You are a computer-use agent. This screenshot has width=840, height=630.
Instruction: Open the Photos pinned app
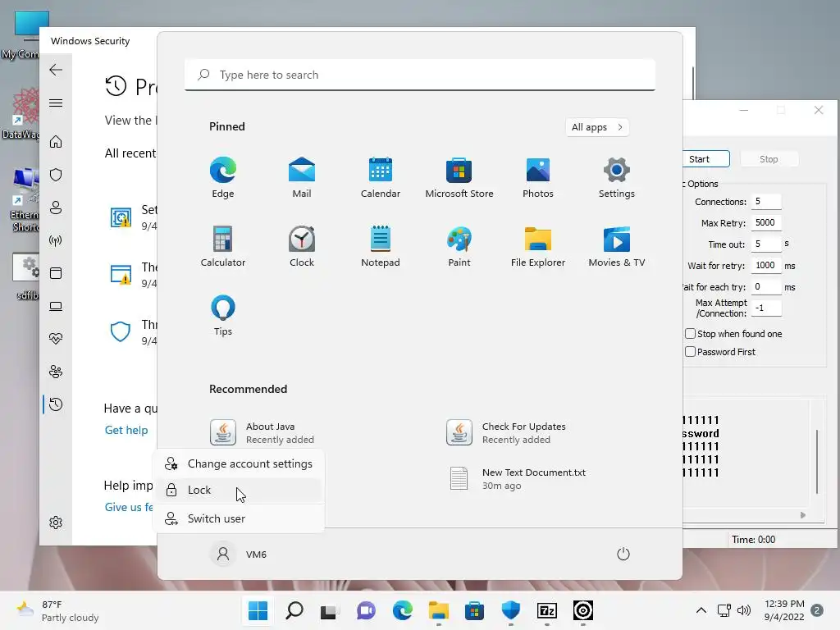(x=538, y=178)
